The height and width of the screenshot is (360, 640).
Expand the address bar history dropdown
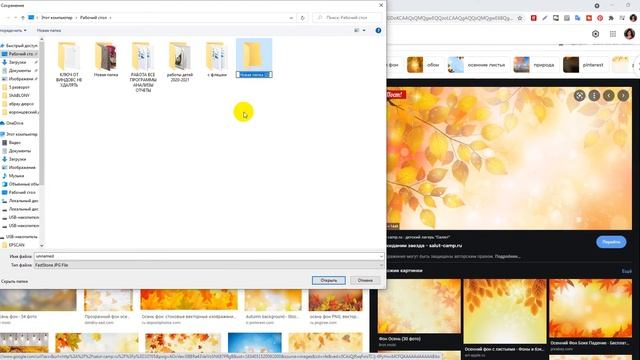291,18
